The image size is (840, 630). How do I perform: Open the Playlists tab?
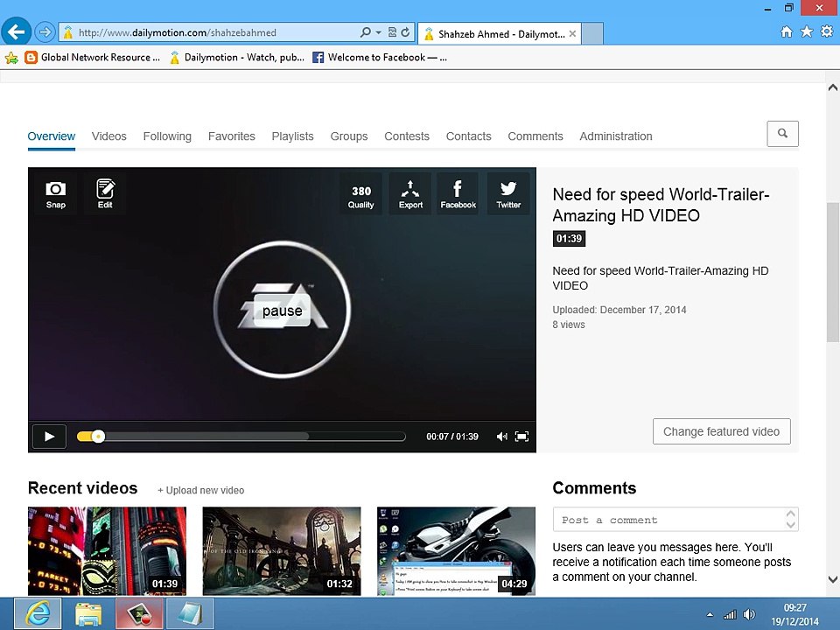292,136
